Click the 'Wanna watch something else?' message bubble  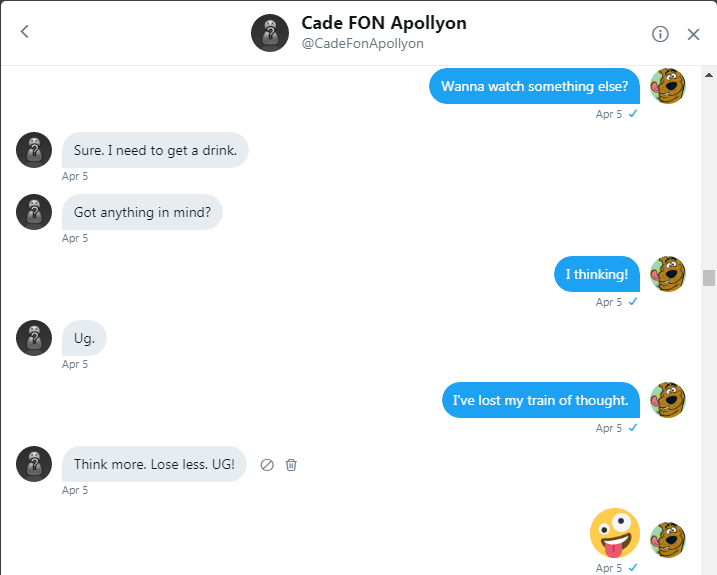pyautogui.click(x=534, y=86)
